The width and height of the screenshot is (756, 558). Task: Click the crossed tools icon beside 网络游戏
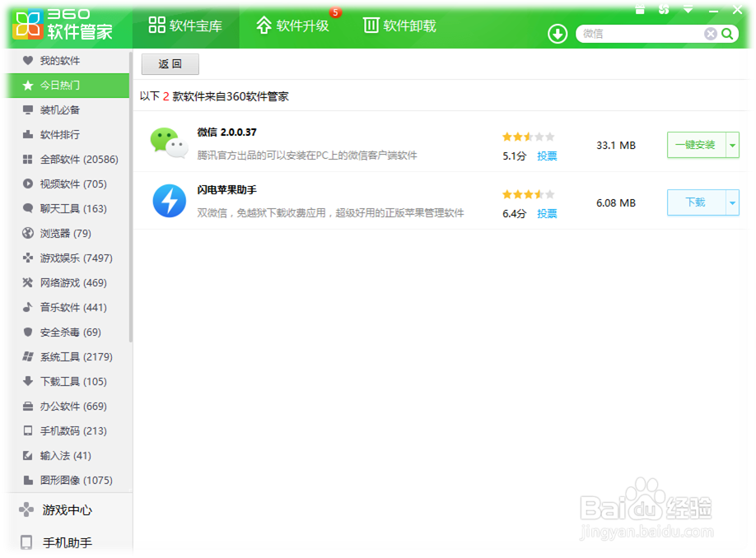28,282
